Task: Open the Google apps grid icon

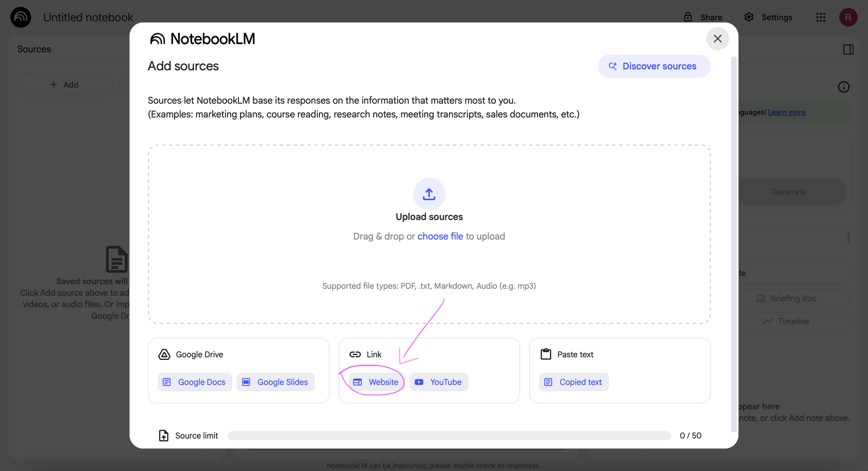Action: [821, 17]
